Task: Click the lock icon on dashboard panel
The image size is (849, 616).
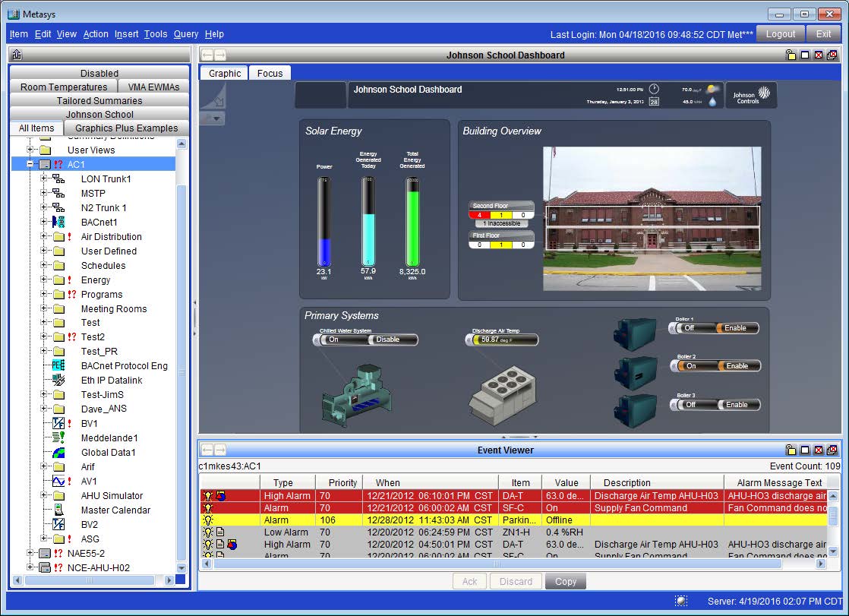Action: (x=791, y=55)
